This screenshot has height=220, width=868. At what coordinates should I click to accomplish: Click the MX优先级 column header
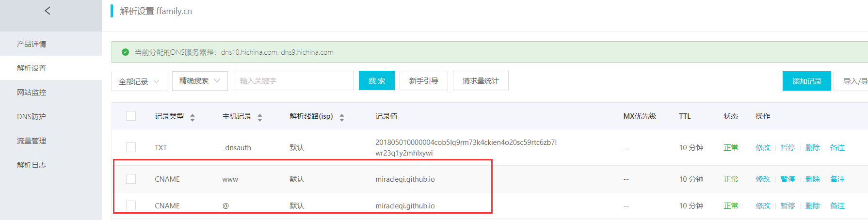pyautogui.click(x=640, y=116)
